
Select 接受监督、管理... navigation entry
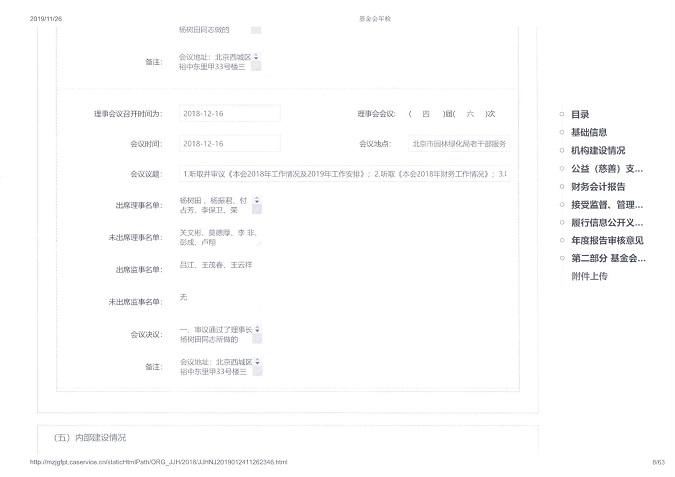point(607,205)
